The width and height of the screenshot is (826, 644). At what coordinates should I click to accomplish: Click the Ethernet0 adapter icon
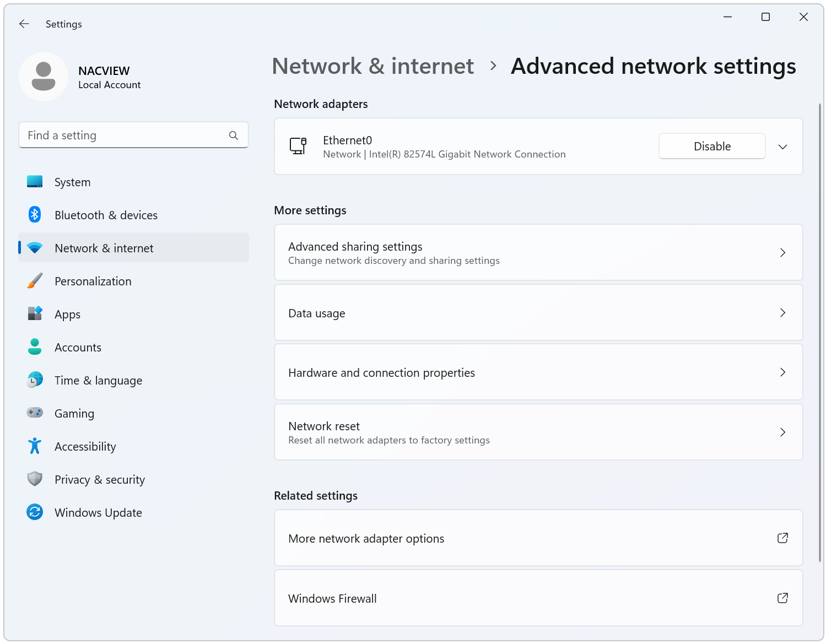pos(298,147)
